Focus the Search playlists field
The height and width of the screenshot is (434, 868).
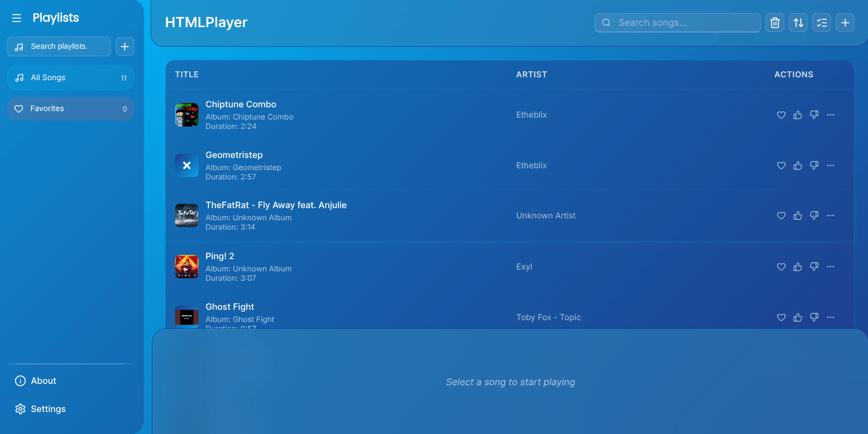(x=59, y=46)
